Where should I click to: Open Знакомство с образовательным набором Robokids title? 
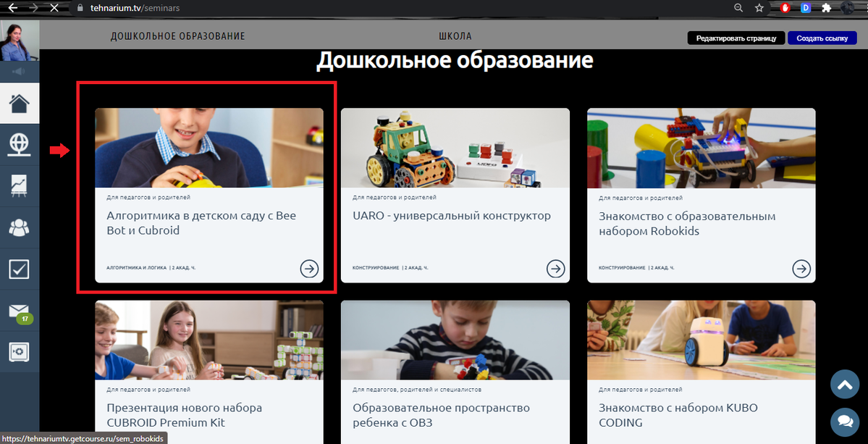[x=687, y=223]
